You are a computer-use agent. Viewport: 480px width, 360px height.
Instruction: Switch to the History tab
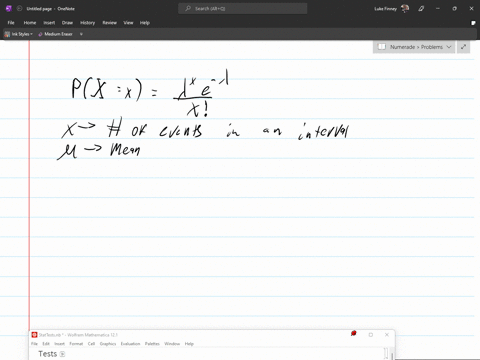[88, 23]
